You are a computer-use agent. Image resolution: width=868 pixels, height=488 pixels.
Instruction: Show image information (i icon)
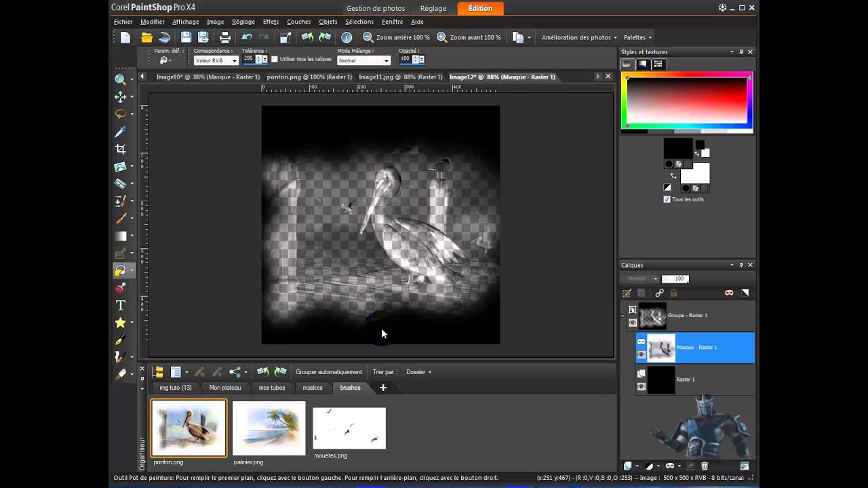[x=347, y=37]
